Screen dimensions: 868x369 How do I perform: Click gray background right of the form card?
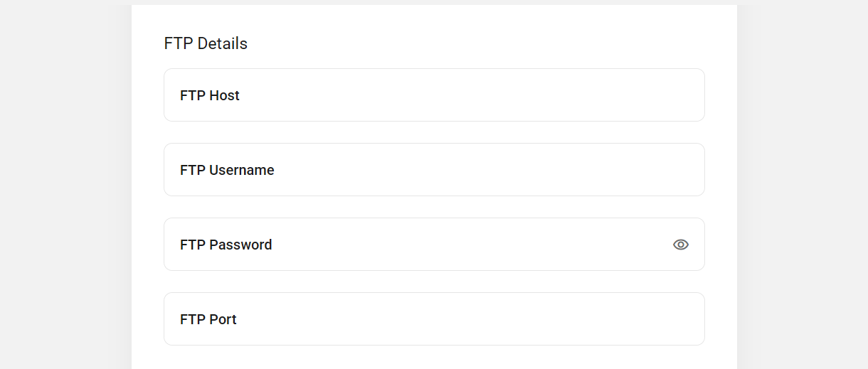[803, 185]
